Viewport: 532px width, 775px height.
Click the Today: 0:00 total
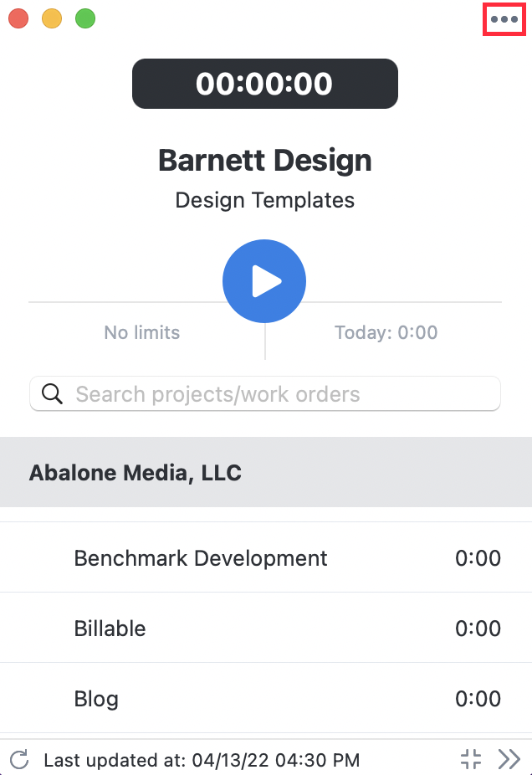386,332
